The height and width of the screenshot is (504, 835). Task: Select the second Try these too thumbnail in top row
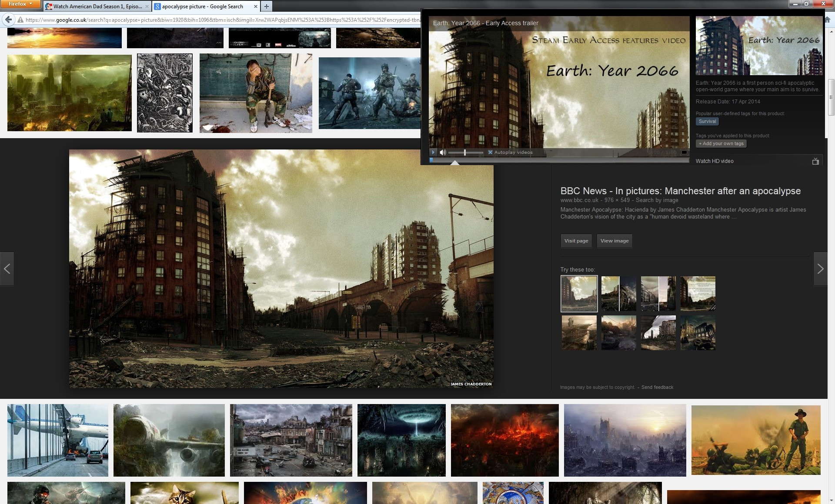pos(618,294)
